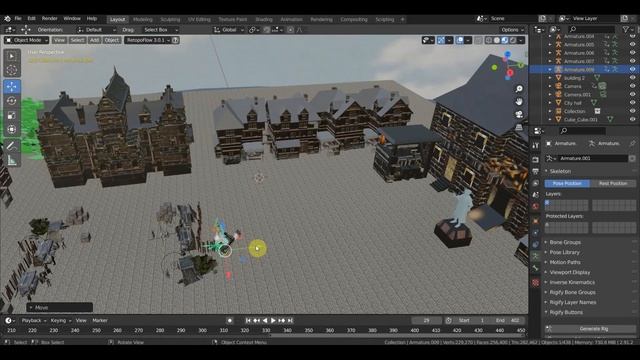Viewport: 640px width, 360px height.
Task: Open the Global transform orientation dropdown
Action: pos(229,30)
